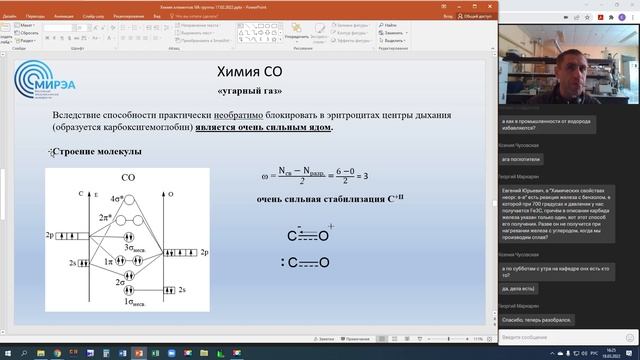Open Excel from the taskbar

click(x=155, y=353)
